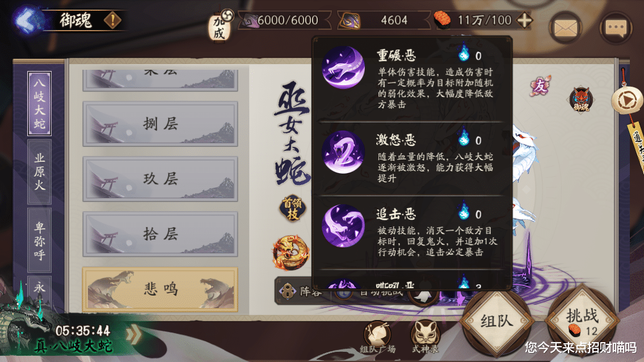Click the 重碾·恶 skill icon
Image resolution: width=644 pixels, height=362 pixels.
click(x=343, y=68)
